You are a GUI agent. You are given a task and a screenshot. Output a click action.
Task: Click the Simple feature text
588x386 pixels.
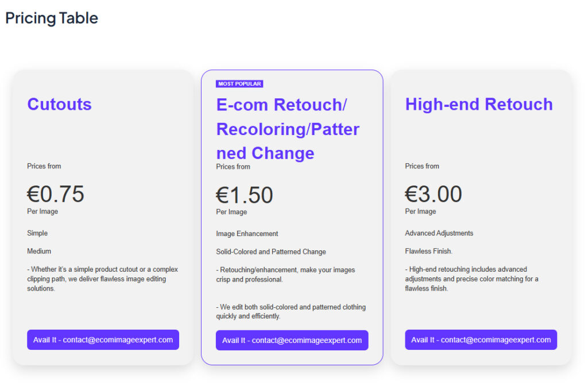[37, 233]
